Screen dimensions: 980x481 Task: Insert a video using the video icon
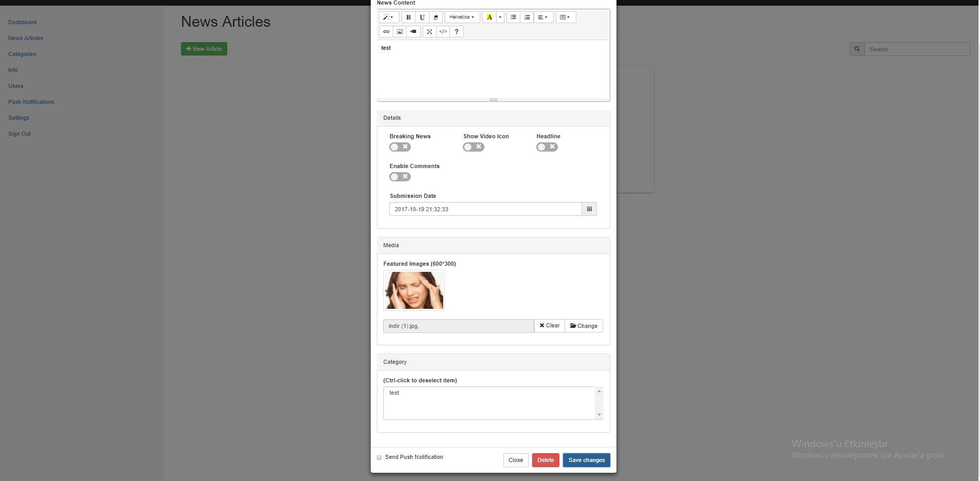tap(413, 32)
